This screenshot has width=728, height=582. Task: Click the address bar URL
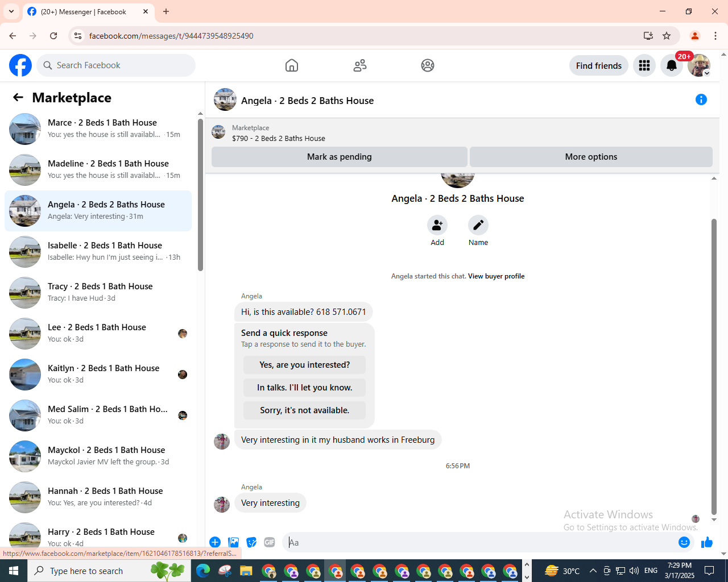(171, 36)
